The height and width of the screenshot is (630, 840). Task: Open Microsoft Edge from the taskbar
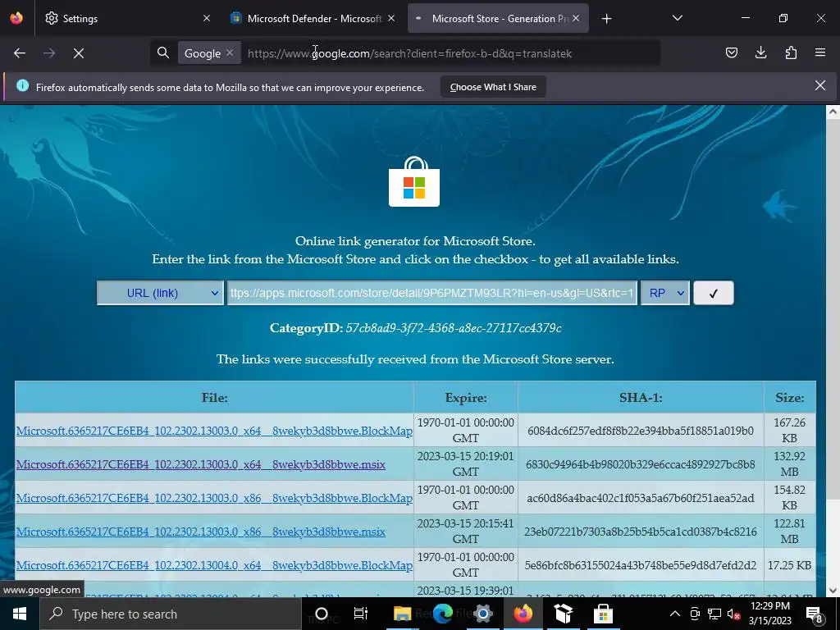point(442,614)
